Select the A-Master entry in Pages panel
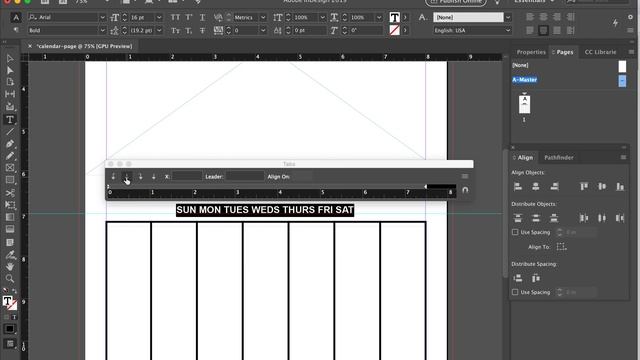Viewport: 640px width, 360px height. [x=525, y=80]
